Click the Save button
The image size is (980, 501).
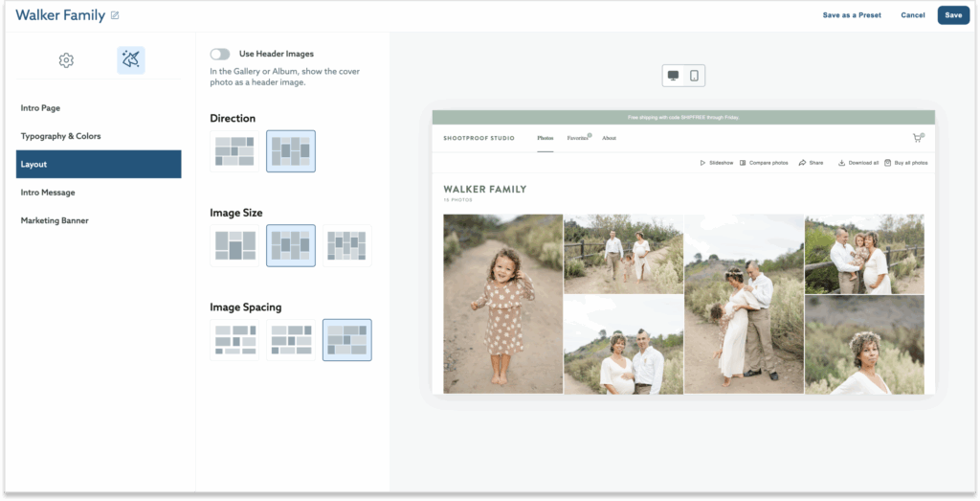pos(953,15)
